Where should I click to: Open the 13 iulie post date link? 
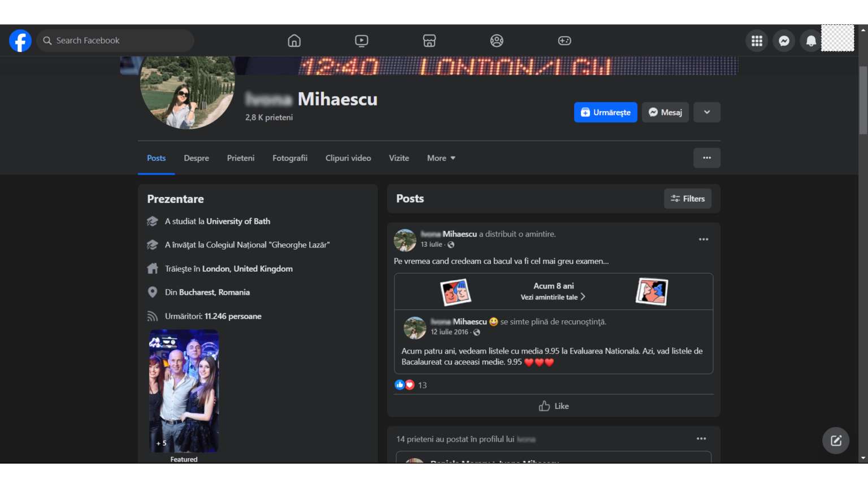pyautogui.click(x=431, y=245)
